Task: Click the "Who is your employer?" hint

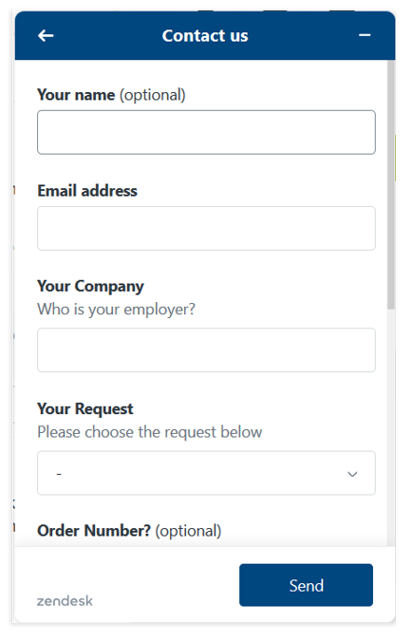Action: (x=116, y=309)
